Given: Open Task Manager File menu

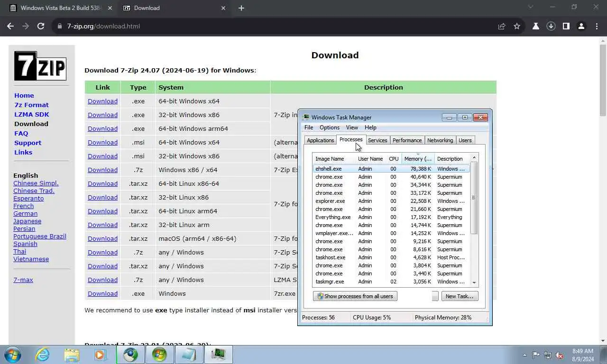Looking at the screenshot, I should [x=309, y=127].
